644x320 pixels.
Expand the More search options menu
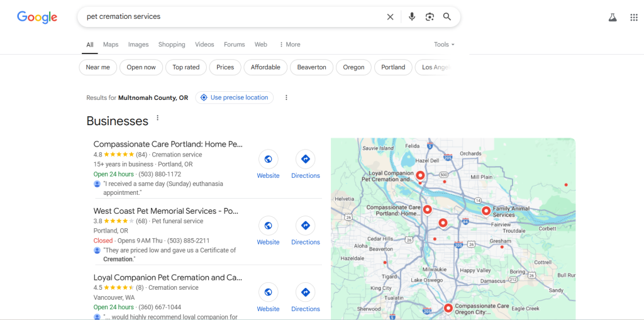coord(289,45)
